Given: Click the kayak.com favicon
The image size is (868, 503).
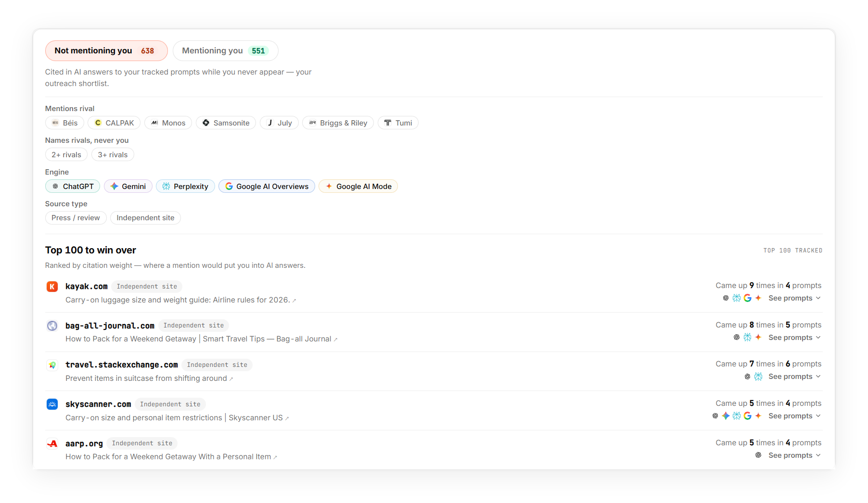Looking at the screenshot, I should [x=52, y=287].
